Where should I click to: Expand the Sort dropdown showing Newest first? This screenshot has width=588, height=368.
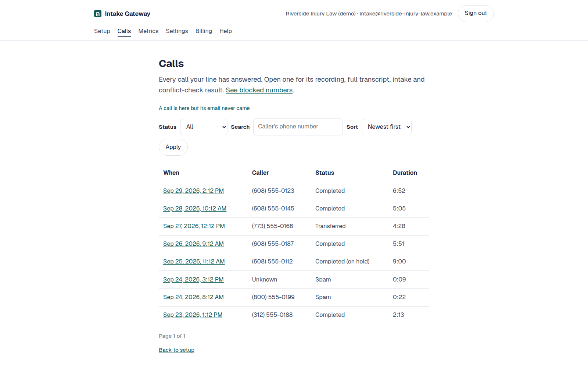pos(387,127)
